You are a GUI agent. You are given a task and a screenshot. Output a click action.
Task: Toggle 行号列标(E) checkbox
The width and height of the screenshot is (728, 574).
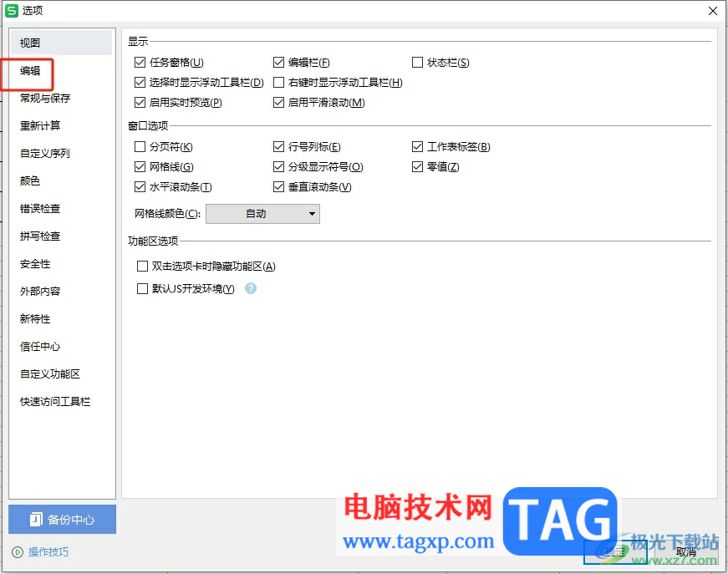[278, 146]
